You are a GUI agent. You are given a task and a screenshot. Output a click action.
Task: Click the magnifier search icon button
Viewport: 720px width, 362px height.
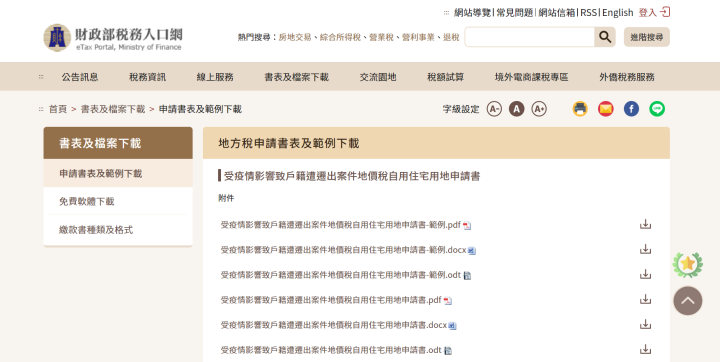coord(605,37)
